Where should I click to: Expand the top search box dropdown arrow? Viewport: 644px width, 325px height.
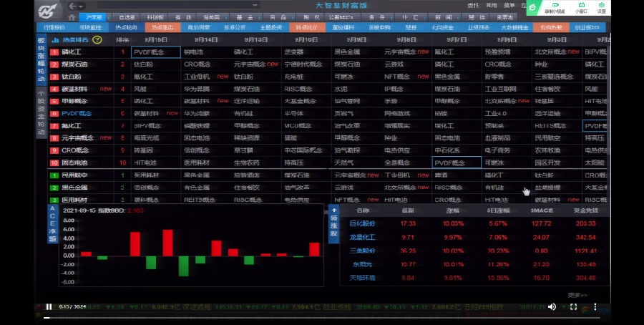tap(255, 5)
